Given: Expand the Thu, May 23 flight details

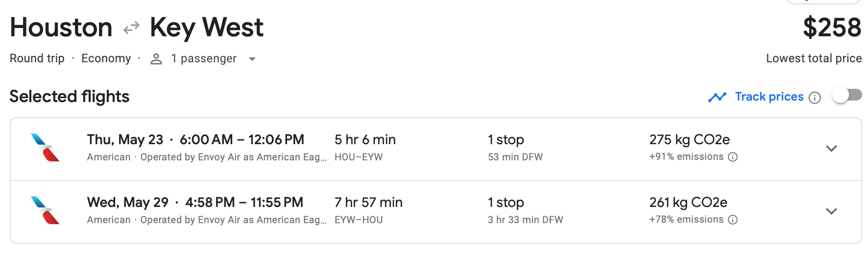Looking at the screenshot, I should (x=831, y=149).
